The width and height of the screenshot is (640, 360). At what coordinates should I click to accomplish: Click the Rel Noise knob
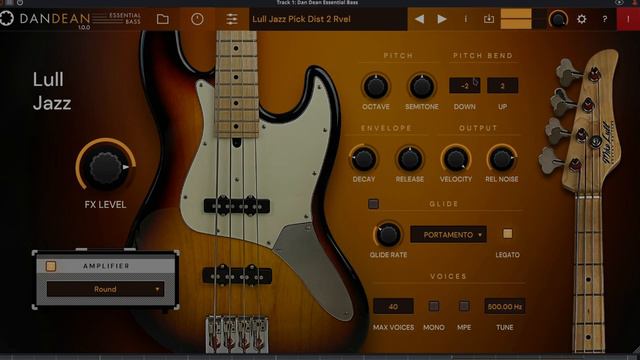point(502,159)
